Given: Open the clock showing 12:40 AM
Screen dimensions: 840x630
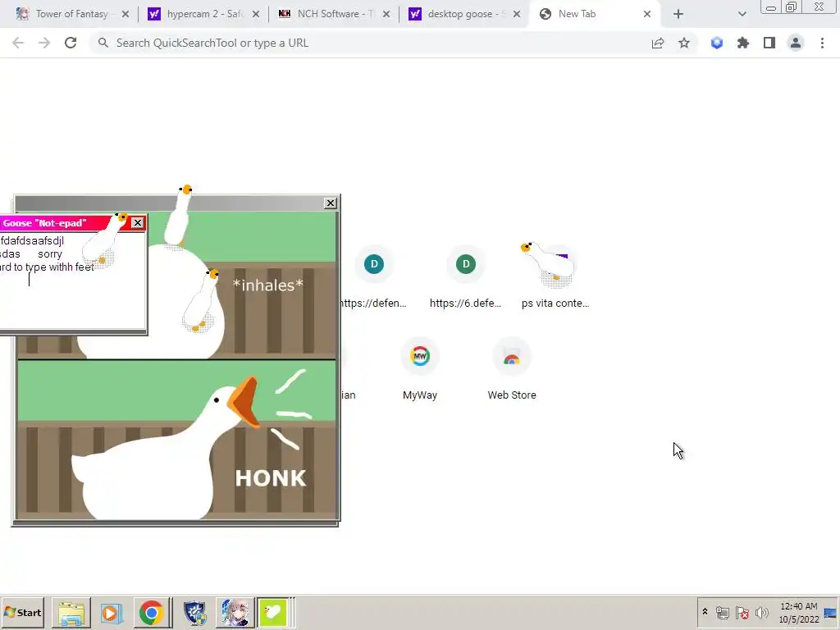Looking at the screenshot, I should tap(799, 612).
